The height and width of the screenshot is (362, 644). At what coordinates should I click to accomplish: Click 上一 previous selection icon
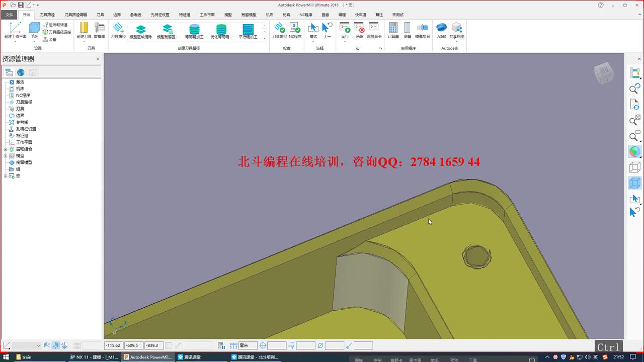pos(327,28)
